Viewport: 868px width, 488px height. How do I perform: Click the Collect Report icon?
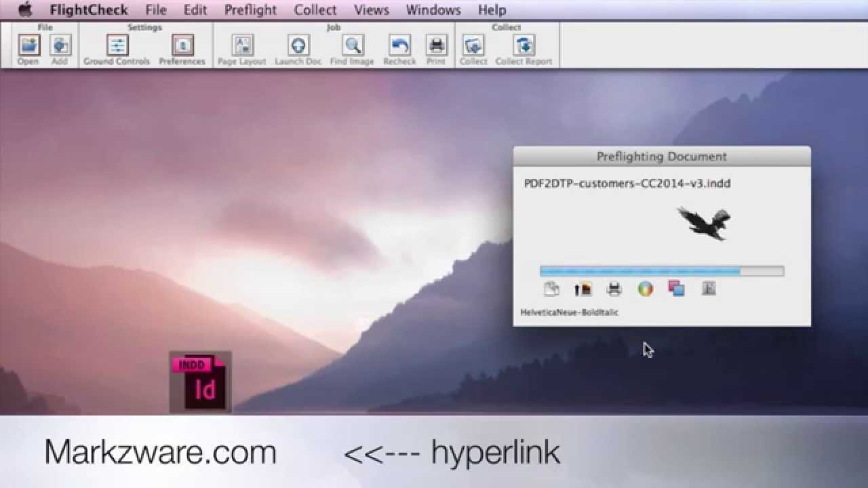tap(524, 45)
